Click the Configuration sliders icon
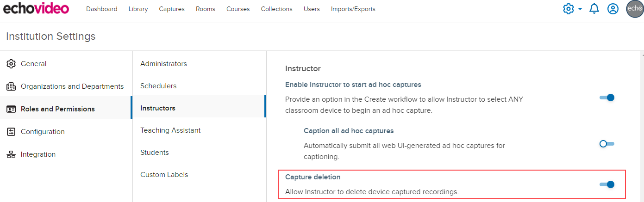Screen dimensions: 644x202 pos(12,132)
